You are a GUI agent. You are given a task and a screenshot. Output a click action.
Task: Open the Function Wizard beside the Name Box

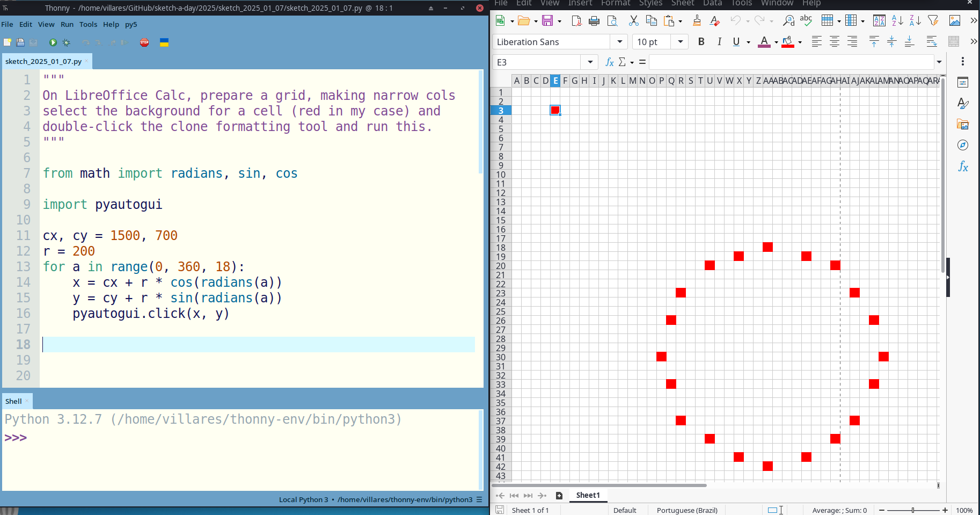coord(609,62)
